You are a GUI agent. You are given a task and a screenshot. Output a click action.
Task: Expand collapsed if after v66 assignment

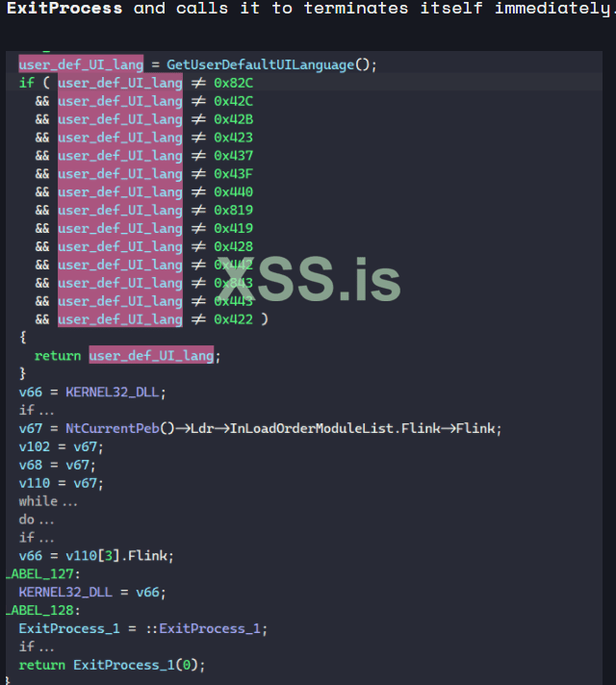pos(36,410)
